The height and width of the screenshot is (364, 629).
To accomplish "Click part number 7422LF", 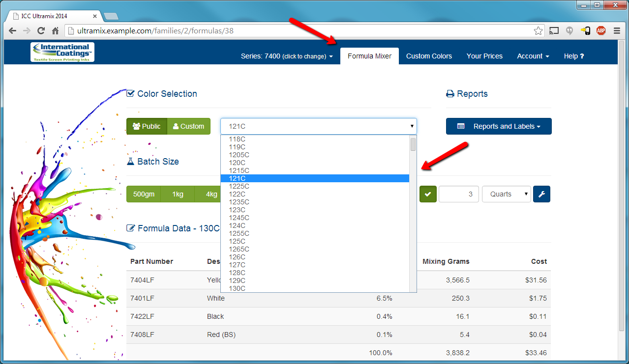I will click(x=142, y=316).
